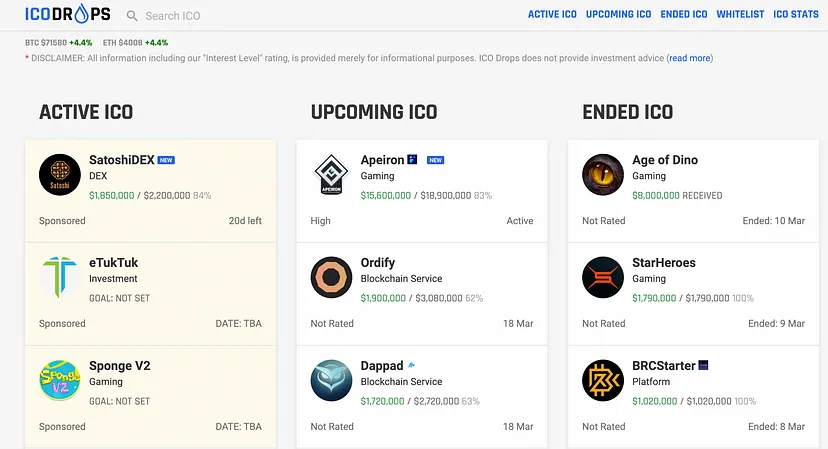Screen dimensions: 828x449
Task: Click the Ordify project logo
Action: point(331,277)
